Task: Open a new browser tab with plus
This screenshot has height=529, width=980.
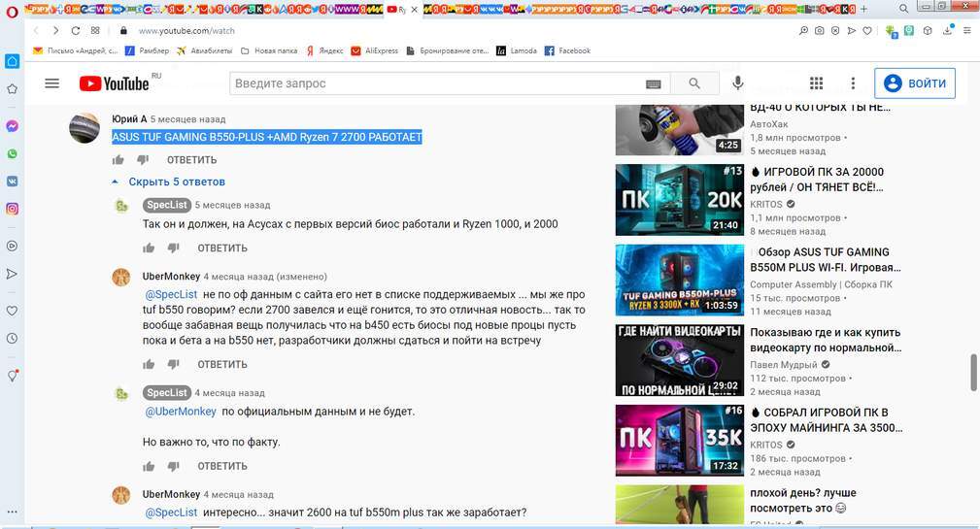Action: (863, 10)
